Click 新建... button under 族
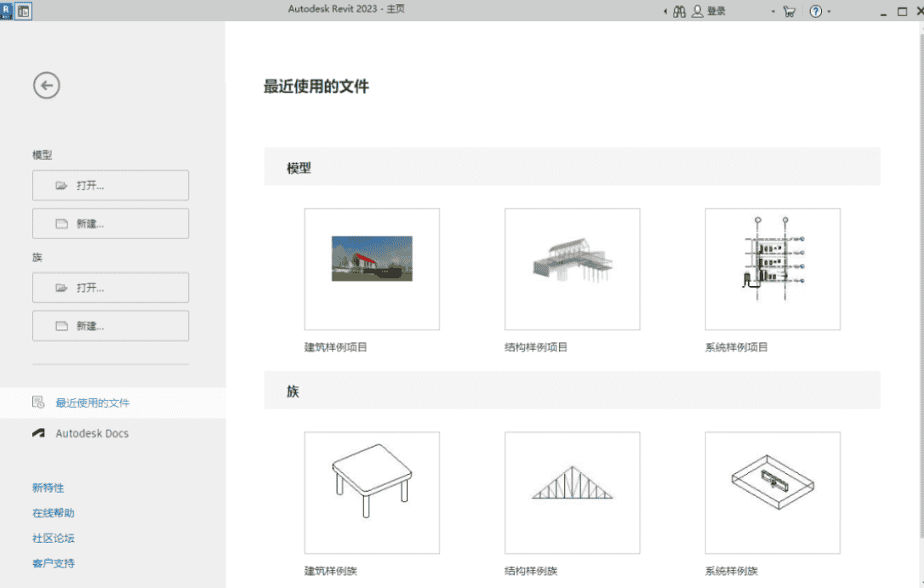Viewport: 924px width, 588px height. pos(111,326)
